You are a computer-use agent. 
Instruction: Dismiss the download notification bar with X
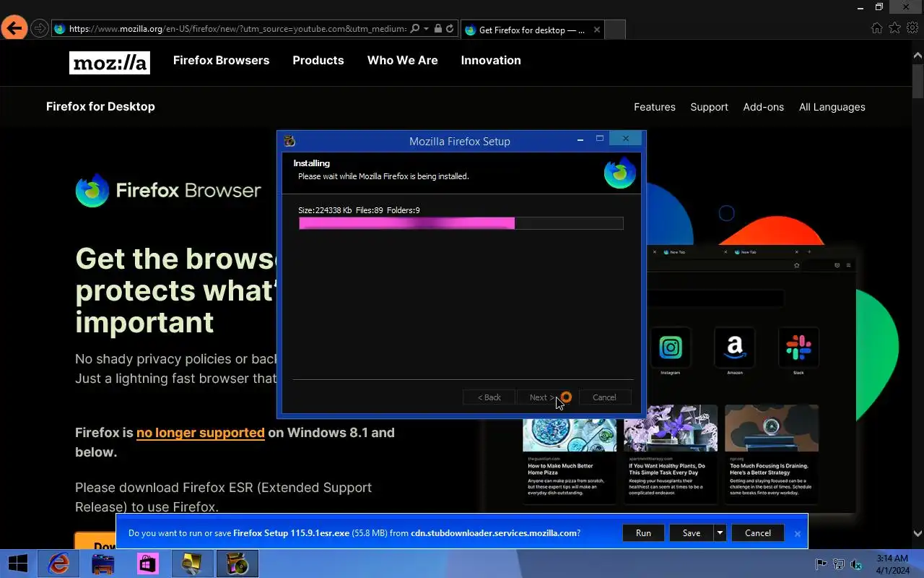click(x=798, y=534)
